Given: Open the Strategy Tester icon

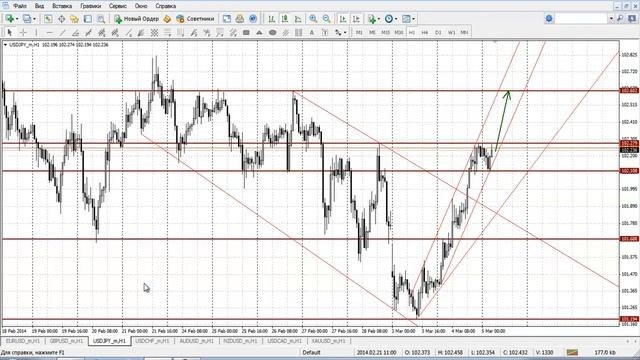Looking at the screenshot, I should point(101,19).
